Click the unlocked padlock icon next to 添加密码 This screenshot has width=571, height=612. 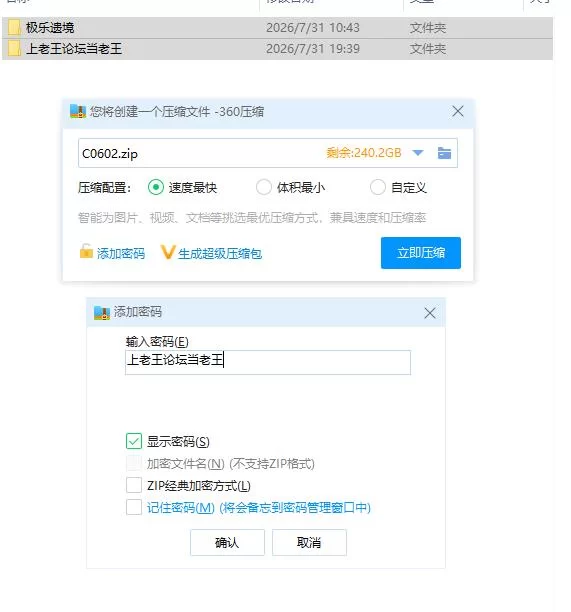[x=86, y=252]
